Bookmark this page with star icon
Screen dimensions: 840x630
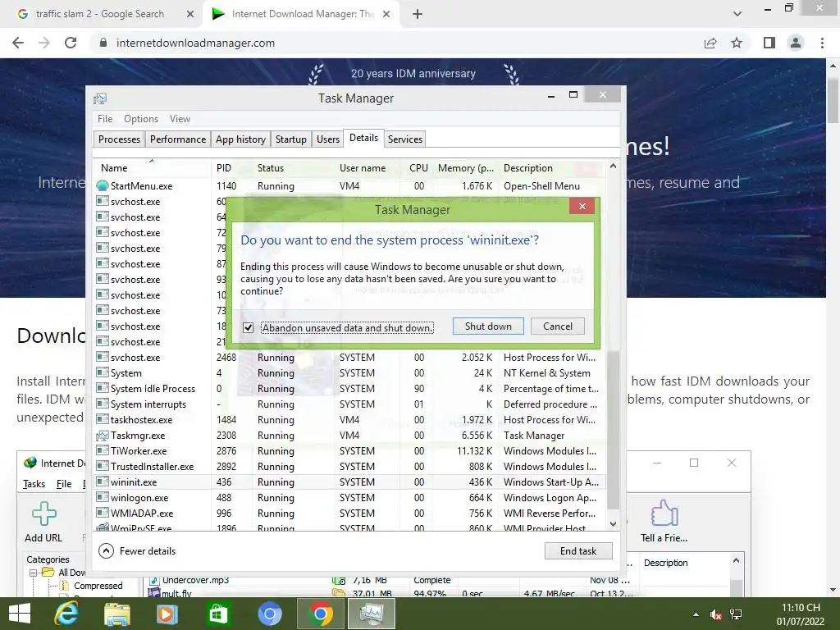(x=737, y=43)
